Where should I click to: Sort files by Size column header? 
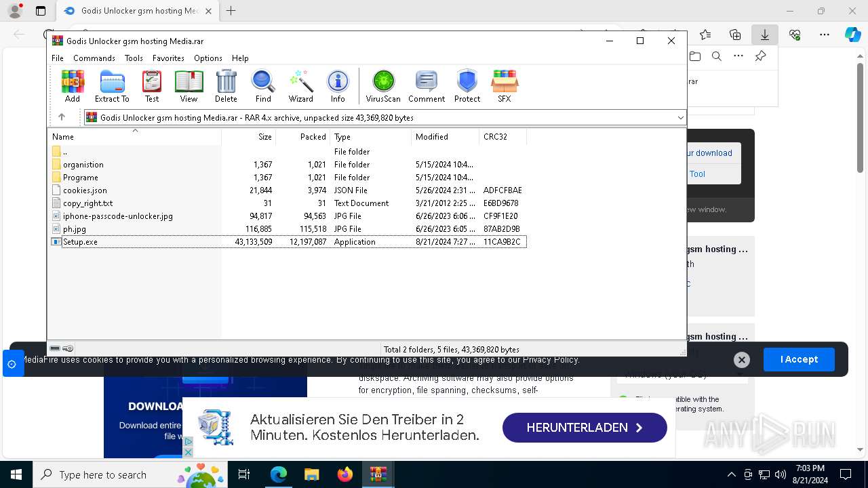pos(249,137)
